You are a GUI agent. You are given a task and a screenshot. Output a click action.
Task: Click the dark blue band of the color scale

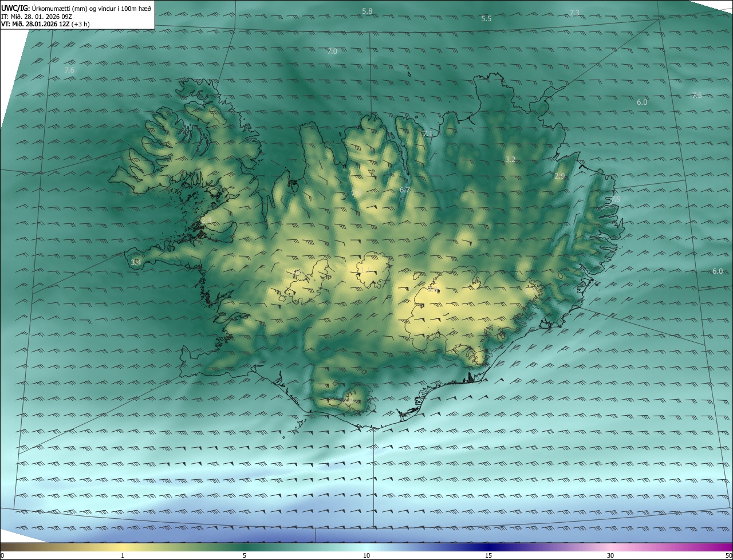click(488, 547)
